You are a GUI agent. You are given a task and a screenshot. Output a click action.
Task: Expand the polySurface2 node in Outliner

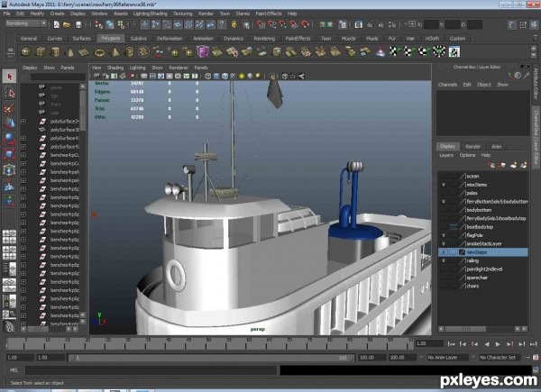[x=23, y=122]
